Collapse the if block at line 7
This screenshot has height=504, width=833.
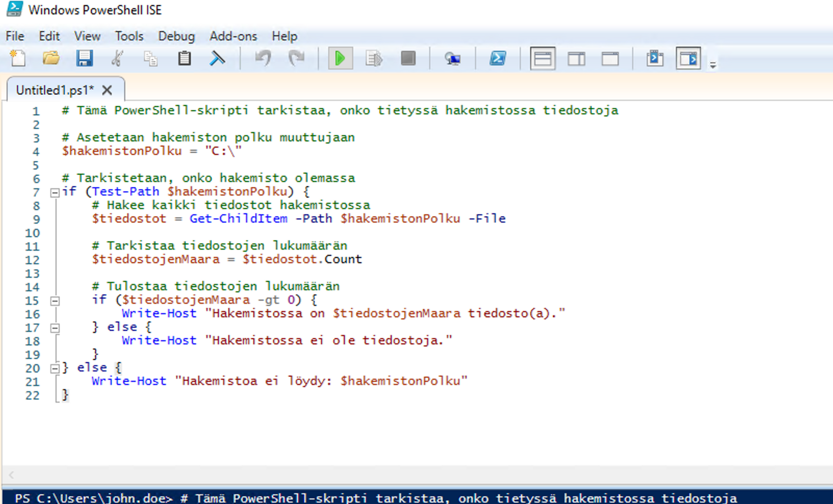coord(55,193)
